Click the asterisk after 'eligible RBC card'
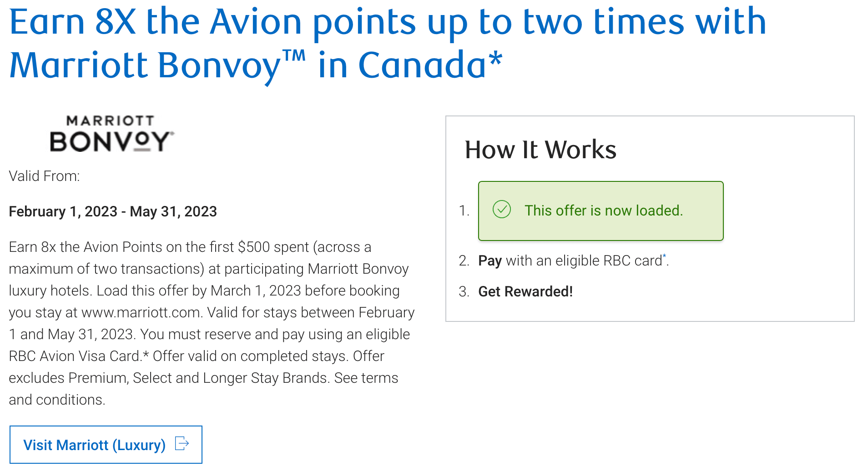 point(664,256)
